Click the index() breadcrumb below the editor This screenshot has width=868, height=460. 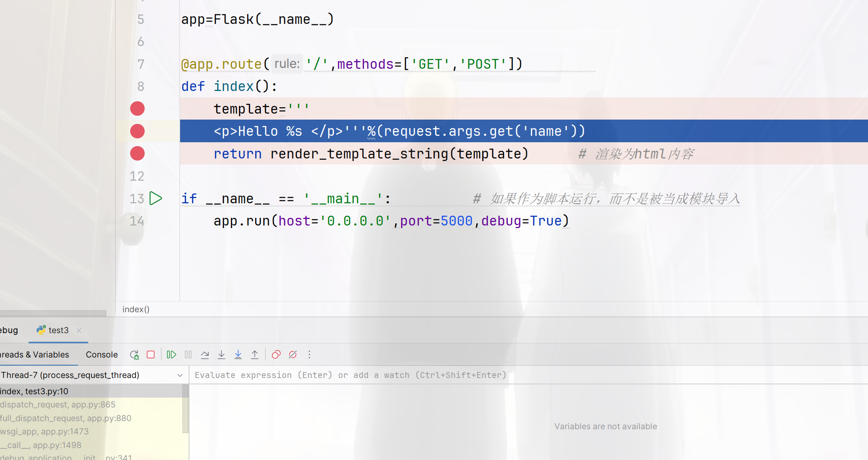tap(136, 309)
